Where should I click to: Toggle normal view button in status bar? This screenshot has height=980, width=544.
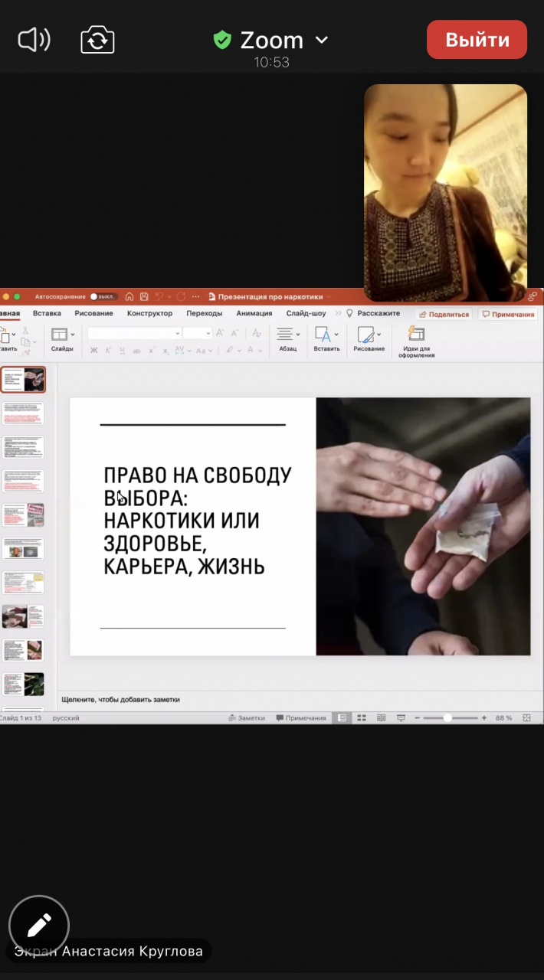tap(342, 718)
